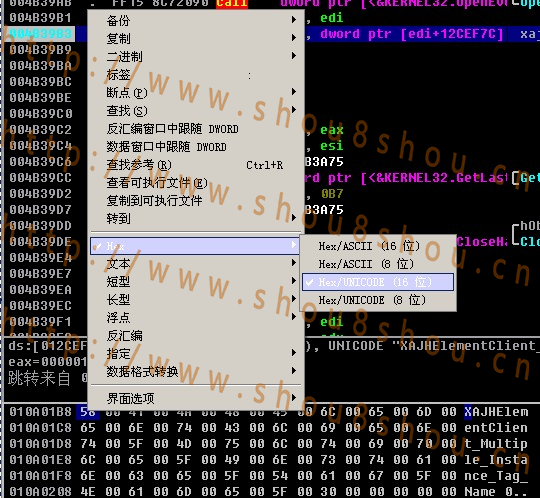Open the 短型 submenu
540x498 pixels.
click(x=196, y=282)
